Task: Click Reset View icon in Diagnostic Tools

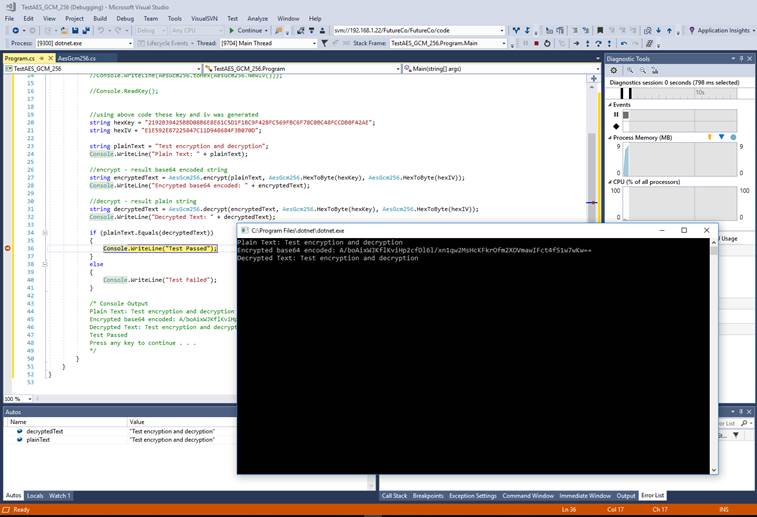Action: coord(655,70)
